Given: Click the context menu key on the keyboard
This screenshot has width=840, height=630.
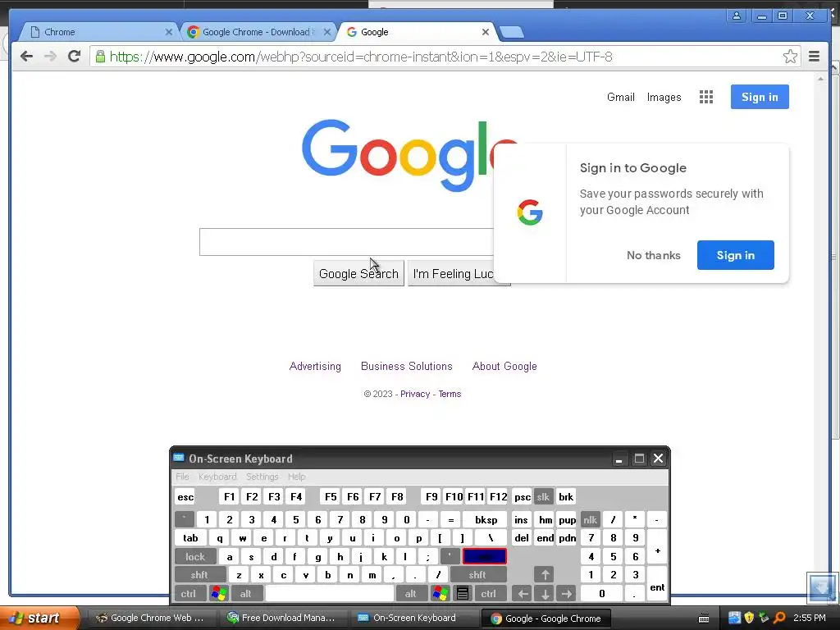Looking at the screenshot, I should [463, 594].
